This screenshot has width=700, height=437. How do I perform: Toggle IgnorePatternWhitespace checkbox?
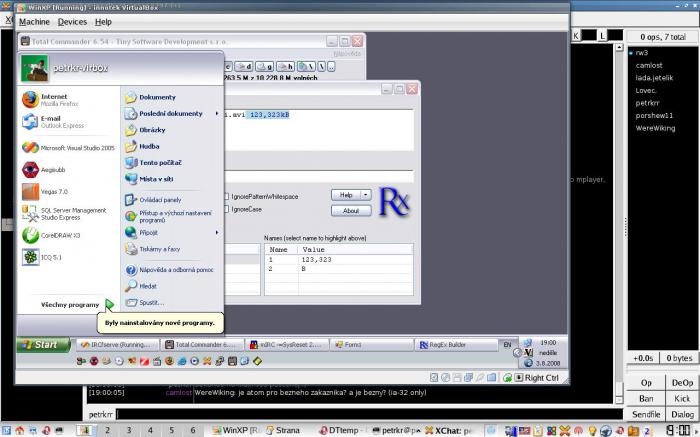[226, 196]
